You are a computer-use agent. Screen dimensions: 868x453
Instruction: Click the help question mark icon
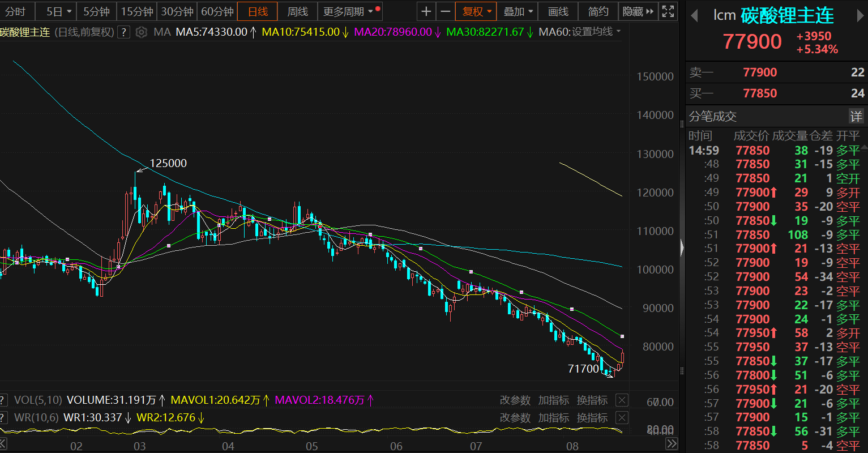click(123, 32)
